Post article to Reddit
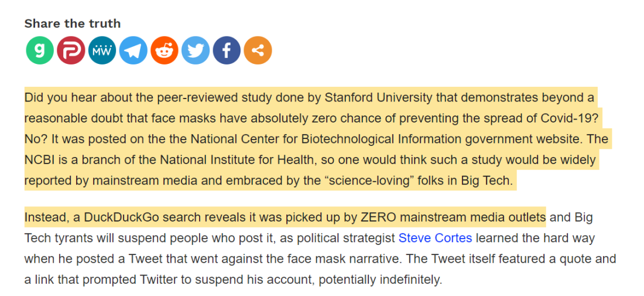This screenshot has height=296, width=644. [x=165, y=50]
